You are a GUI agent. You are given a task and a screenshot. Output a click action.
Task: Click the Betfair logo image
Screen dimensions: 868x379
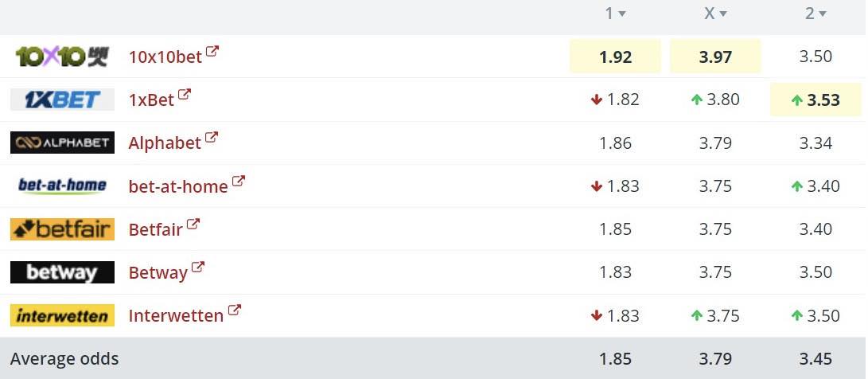[x=62, y=229]
